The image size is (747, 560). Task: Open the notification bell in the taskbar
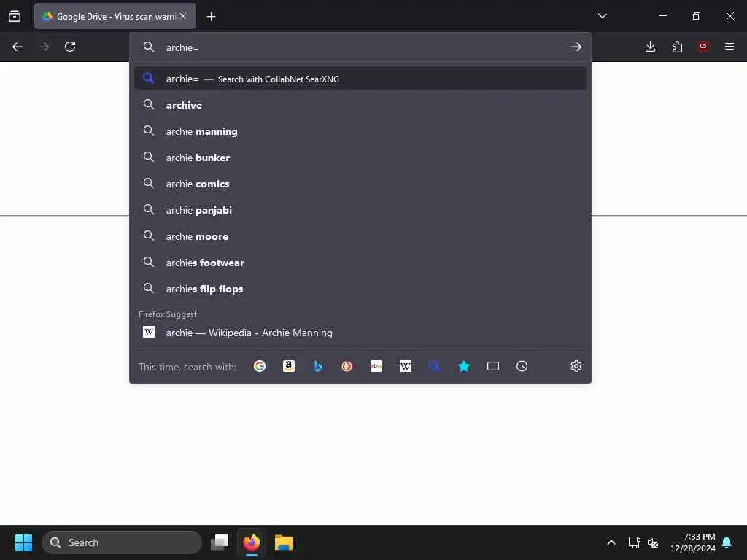pos(727,542)
